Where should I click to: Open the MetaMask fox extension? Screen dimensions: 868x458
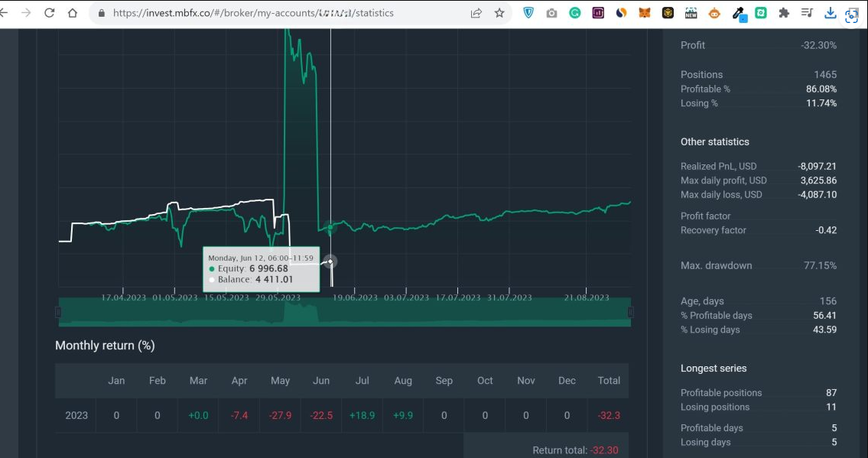pos(645,13)
